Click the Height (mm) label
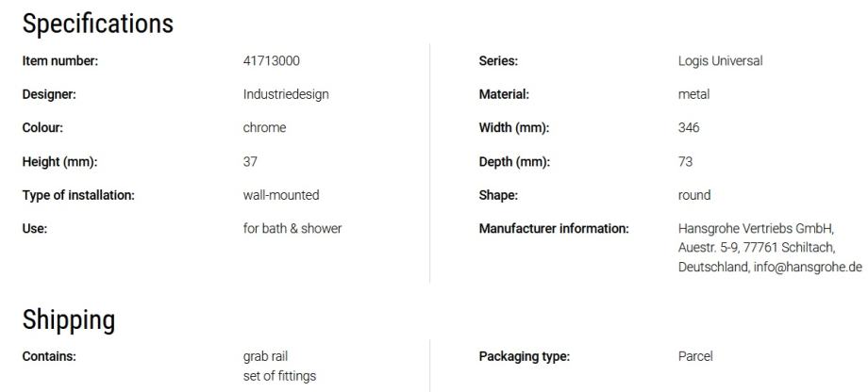This screenshot has height=392, width=868. tap(59, 162)
